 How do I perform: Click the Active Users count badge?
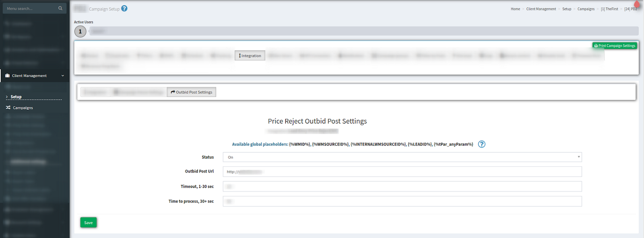click(x=80, y=31)
